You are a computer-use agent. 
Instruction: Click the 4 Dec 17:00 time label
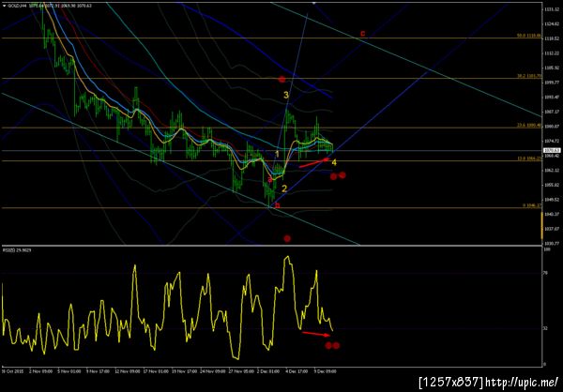(x=298, y=372)
